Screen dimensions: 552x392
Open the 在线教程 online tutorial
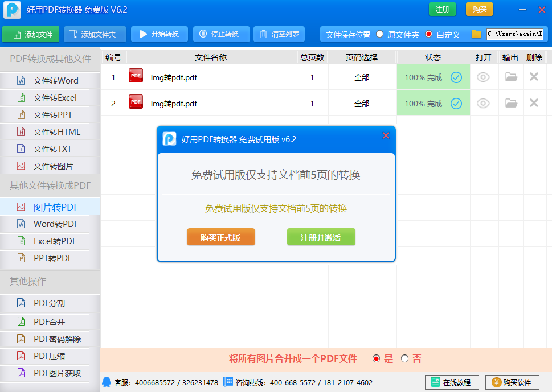coord(452,382)
